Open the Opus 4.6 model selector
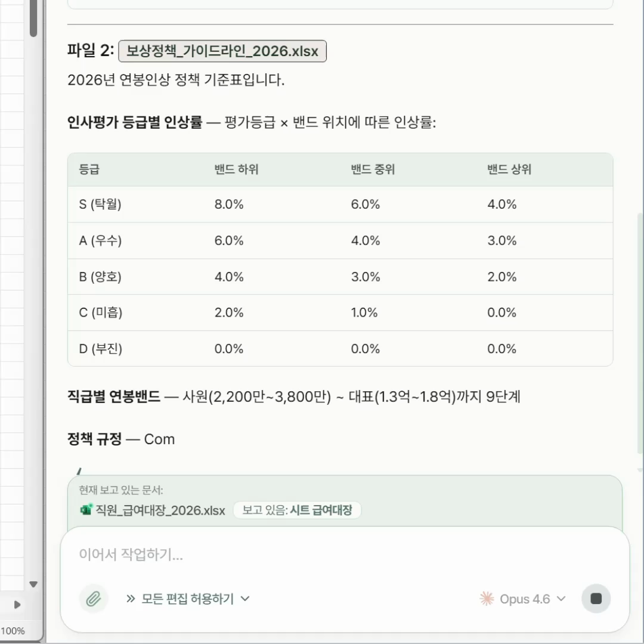The height and width of the screenshot is (644, 644). [x=523, y=599]
